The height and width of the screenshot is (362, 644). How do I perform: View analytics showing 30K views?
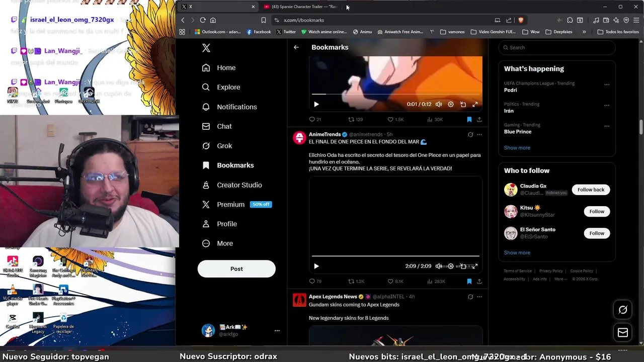tap(435, 119)
